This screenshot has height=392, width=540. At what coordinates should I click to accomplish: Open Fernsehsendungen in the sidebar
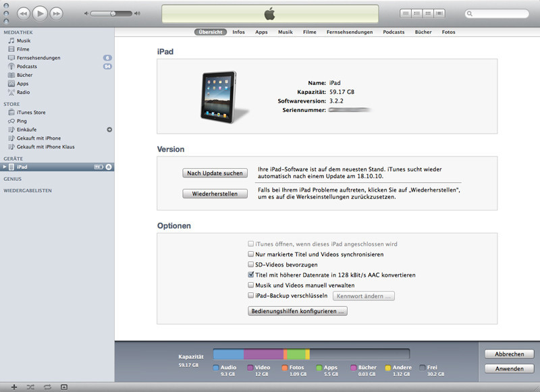point(57,58)
